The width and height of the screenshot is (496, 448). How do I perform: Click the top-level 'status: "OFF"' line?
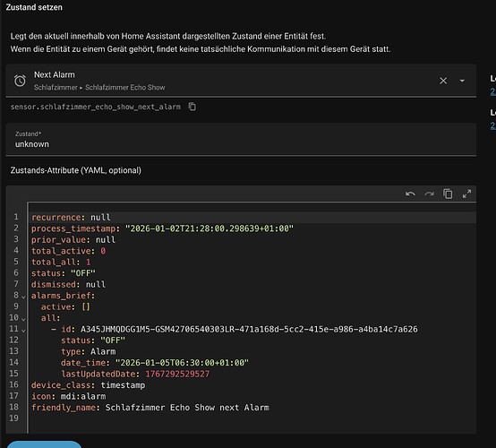click(x=64, y=273)
